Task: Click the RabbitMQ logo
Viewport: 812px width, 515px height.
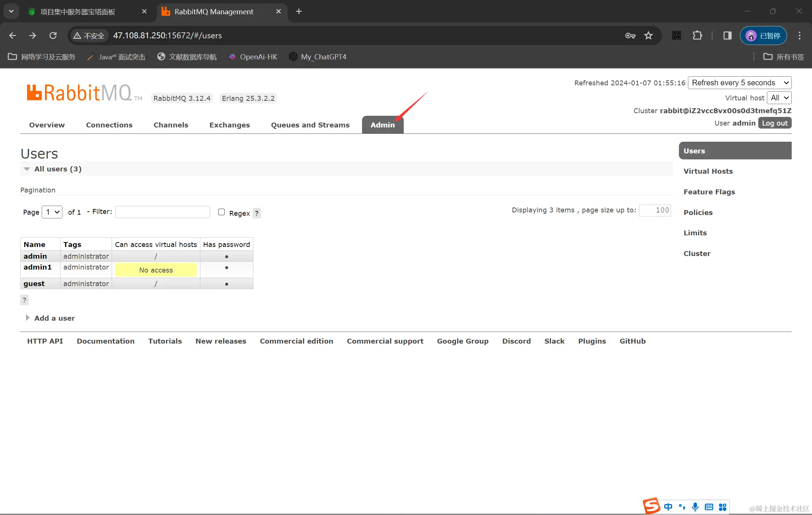Action: (x=84, y=92)
